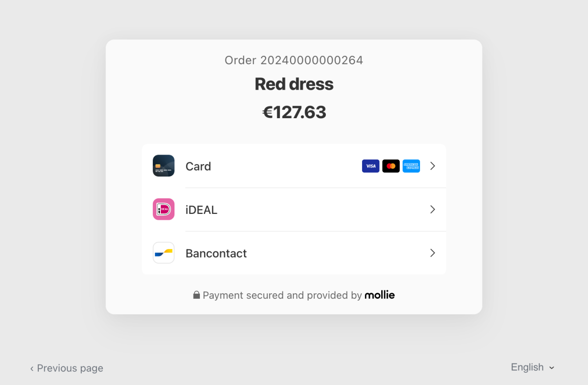The height and width of the screenshot is (385, 588).
Task: Open Bancontact via its right chevron
Action: [433, 253]
